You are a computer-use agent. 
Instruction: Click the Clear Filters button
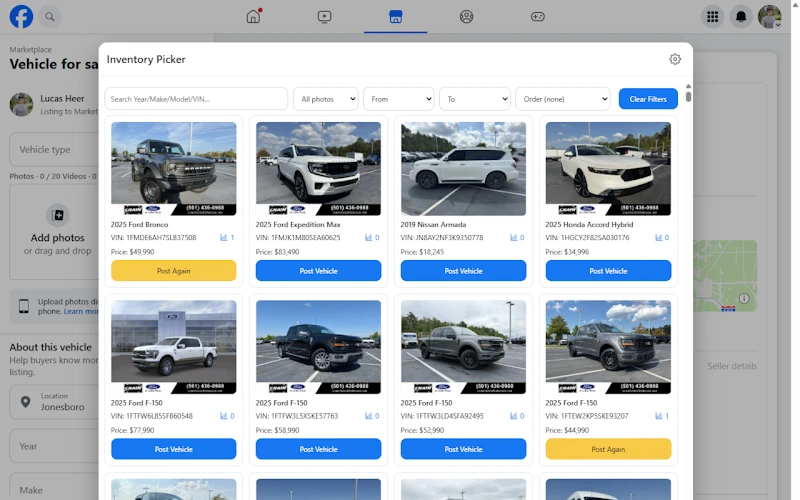pyautogui.click(x=648, y=98)
